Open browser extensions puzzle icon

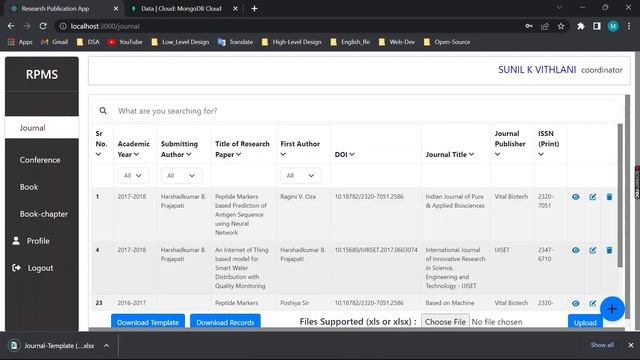point(581,26)
